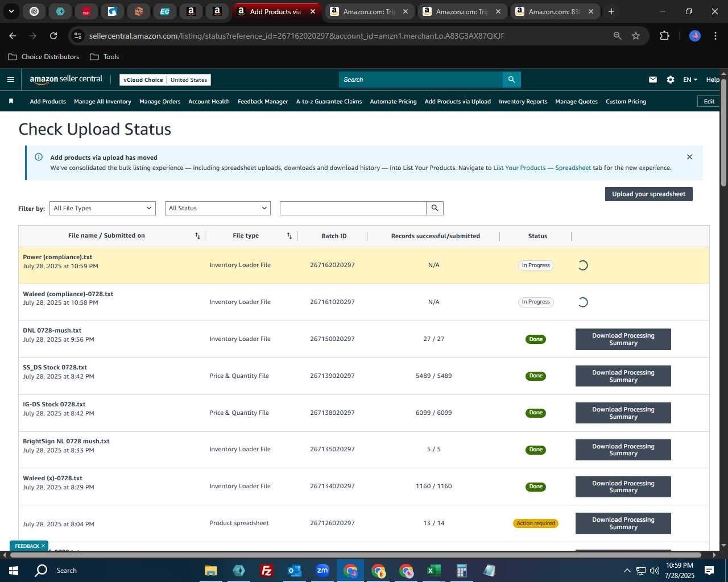Open Excel from the taskbar
Image resolution: width=728 pixels, height=582 pixels.
point(433,571)
